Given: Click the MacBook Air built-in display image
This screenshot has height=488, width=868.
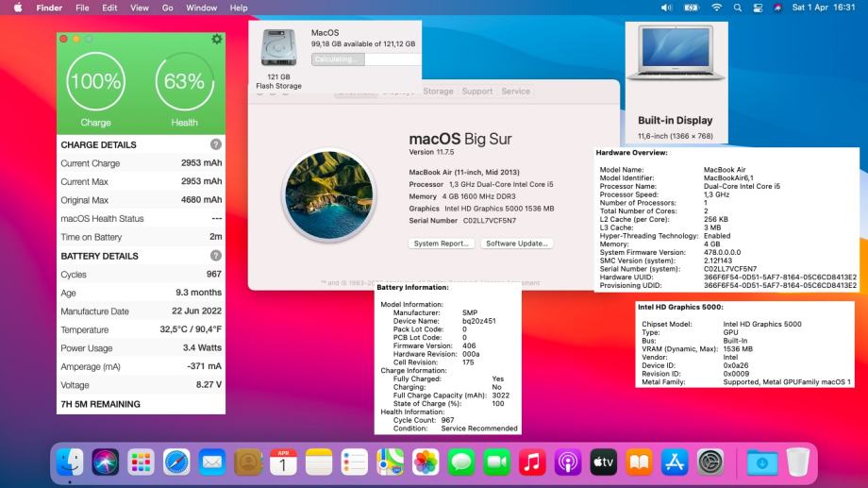Looking at the screenshot, I should pos(676,63).
